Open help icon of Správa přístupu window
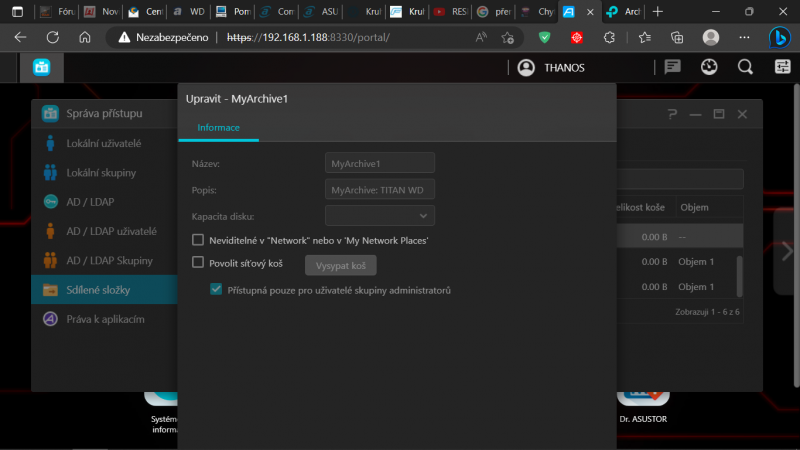800x450 pixels. click(x=672, y=114)
